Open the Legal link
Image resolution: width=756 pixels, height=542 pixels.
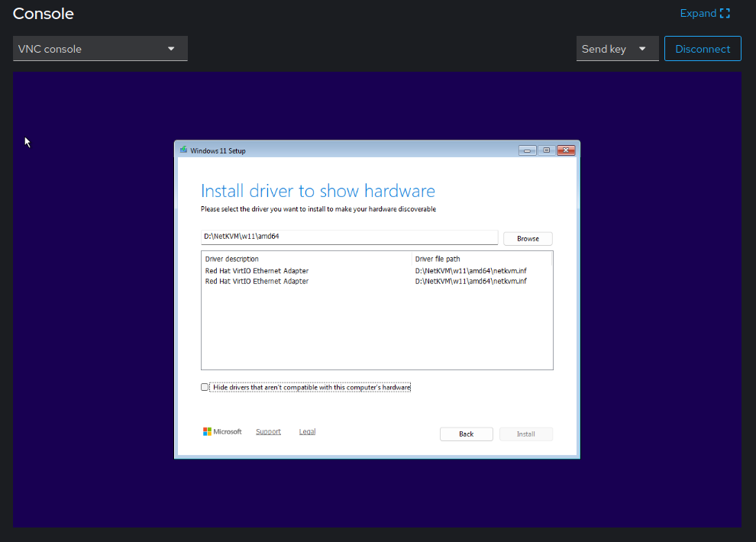(x=307, y=431)
